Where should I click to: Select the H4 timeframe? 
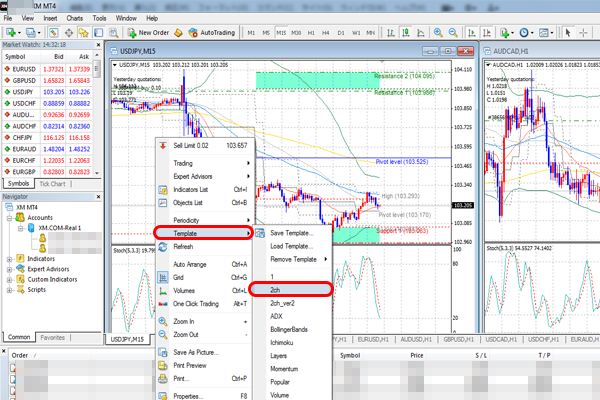click(326, 33)
